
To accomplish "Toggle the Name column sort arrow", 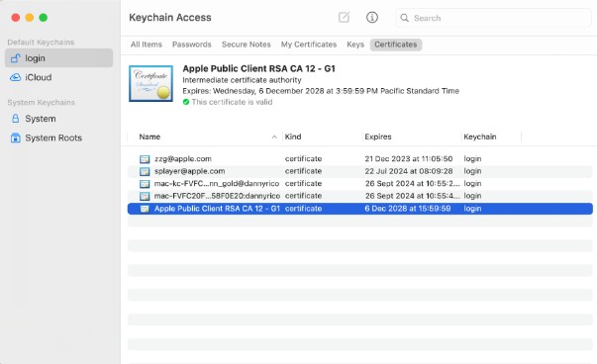I will tap(274, 136).
